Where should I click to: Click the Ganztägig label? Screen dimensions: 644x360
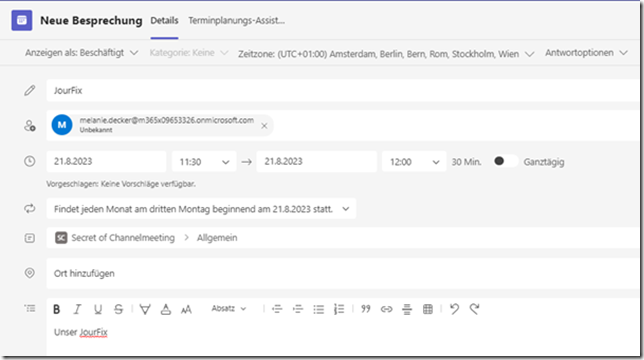(544, 162)
